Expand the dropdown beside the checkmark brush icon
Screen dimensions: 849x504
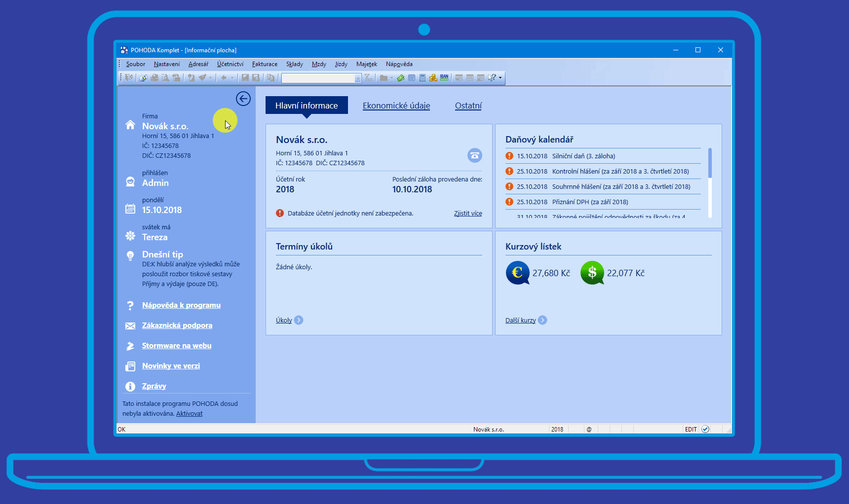(x=210, y=77)
